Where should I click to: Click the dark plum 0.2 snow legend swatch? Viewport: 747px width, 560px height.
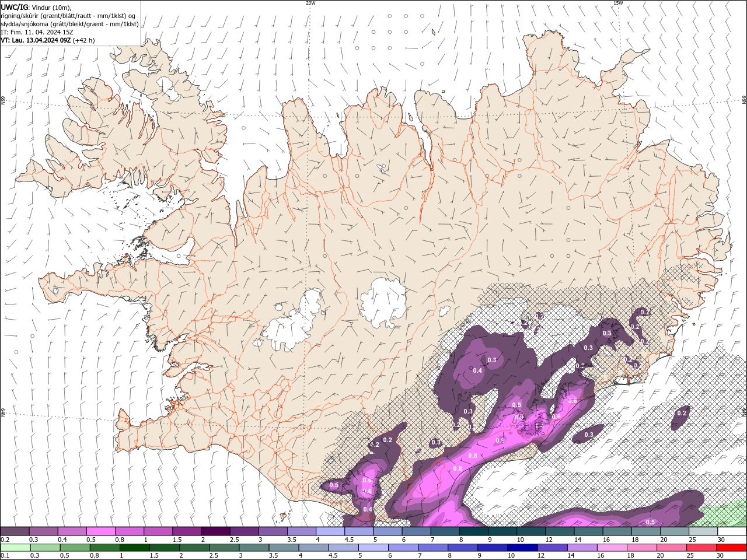coord(15,531)
